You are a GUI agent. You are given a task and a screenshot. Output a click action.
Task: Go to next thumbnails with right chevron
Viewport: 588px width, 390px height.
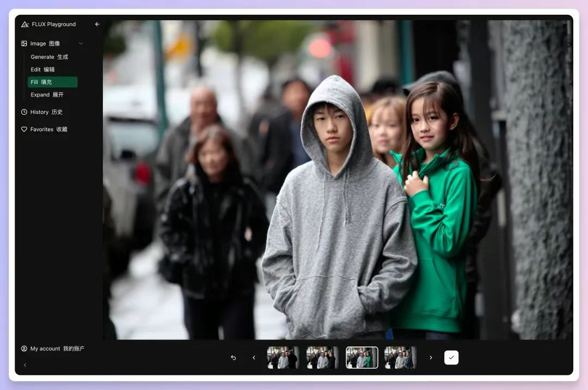pyautogui.click(x=431, y=358)
